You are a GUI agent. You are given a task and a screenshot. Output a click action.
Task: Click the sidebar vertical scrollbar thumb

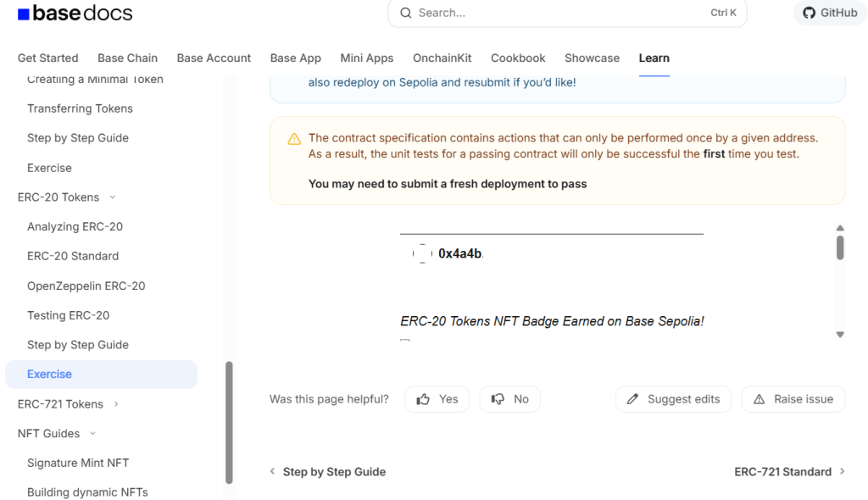(229, 422)
